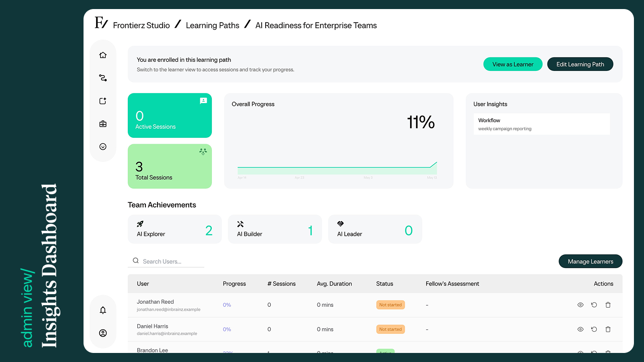Screen dimensions: 644x362
Task: Focus the Search Users field
Action: point(166,261)
